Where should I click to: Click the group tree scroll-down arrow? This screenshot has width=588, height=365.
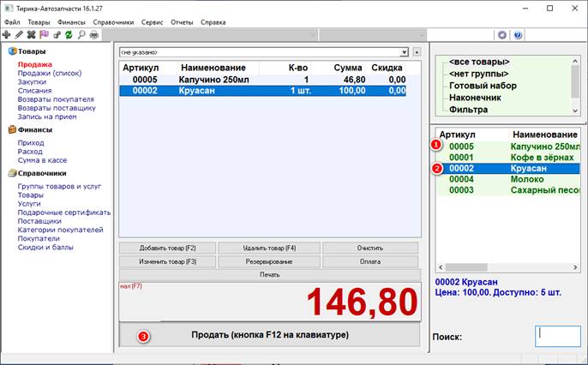coord(575,111)
